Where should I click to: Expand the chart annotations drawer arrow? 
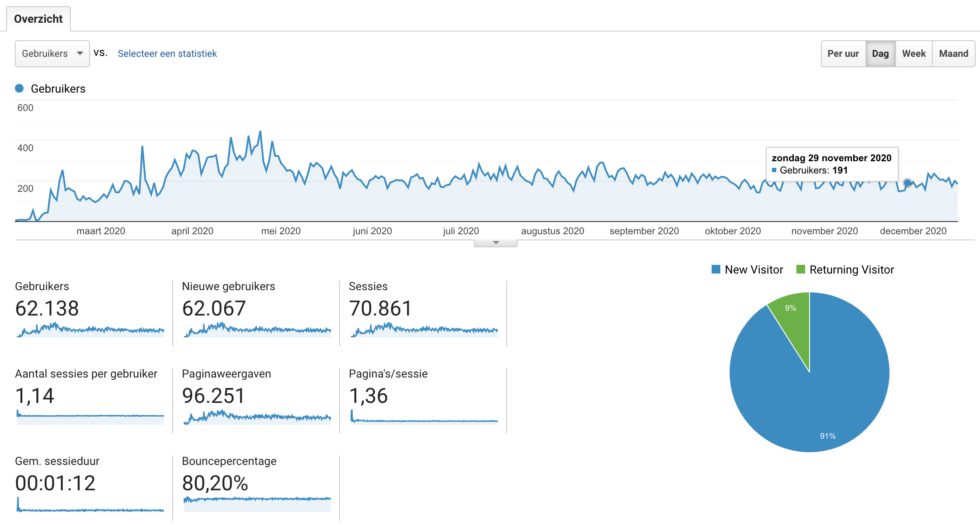coord(496,243)
